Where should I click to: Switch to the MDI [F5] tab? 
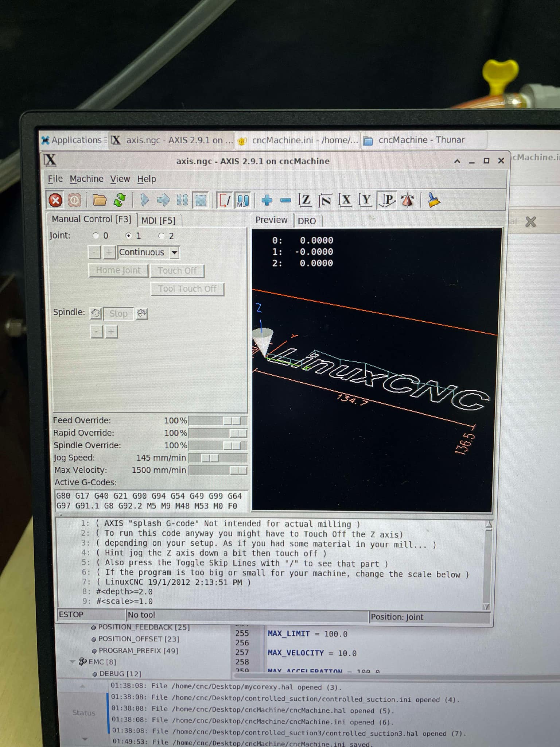pyautogui.click(x=158, y=220)
